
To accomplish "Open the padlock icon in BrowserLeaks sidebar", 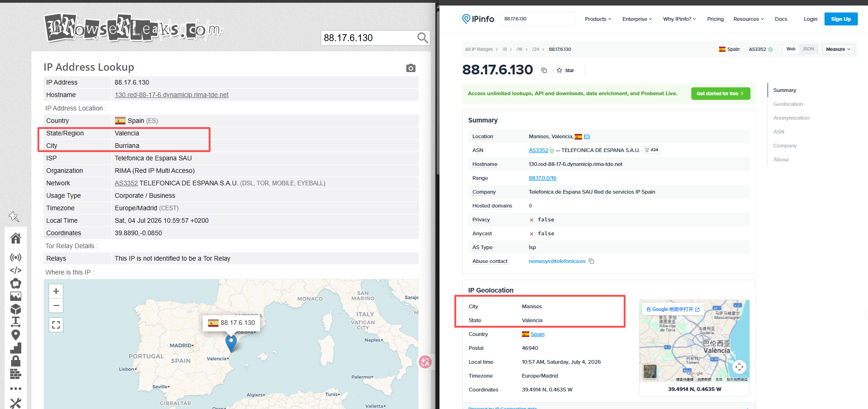I will [x=16, y=360].
